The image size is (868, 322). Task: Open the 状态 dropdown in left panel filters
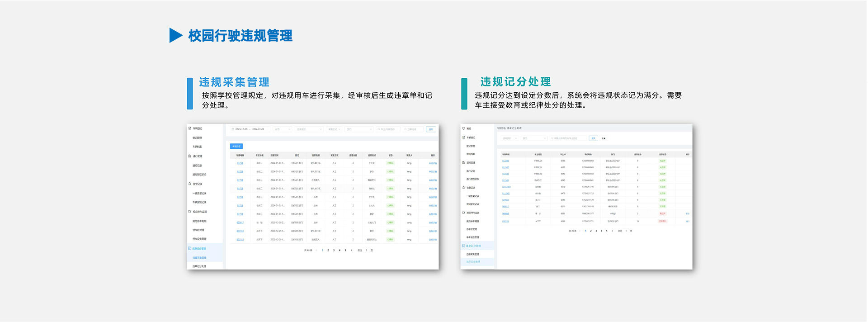[283, 129]
